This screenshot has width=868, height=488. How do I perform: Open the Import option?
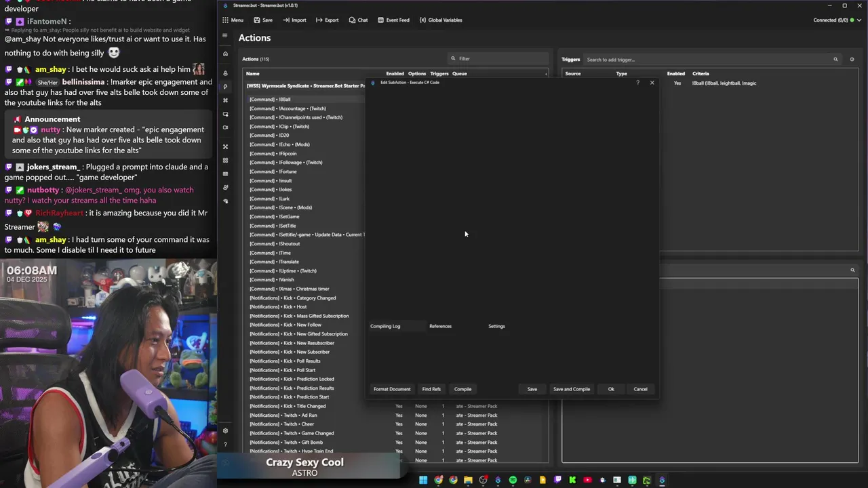tap(294, 20)
